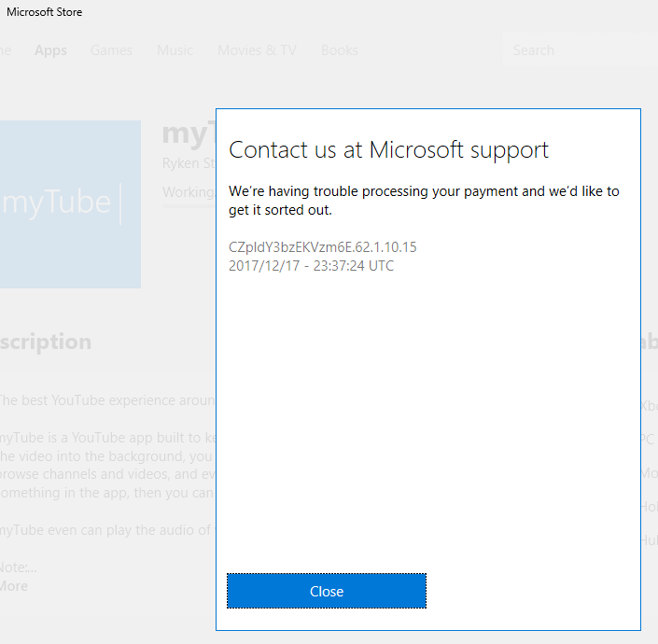This screenshot has width=658, height=644.
Task: Click the 'Contact us at Microsoft support' heading
Action: [388, 150]
